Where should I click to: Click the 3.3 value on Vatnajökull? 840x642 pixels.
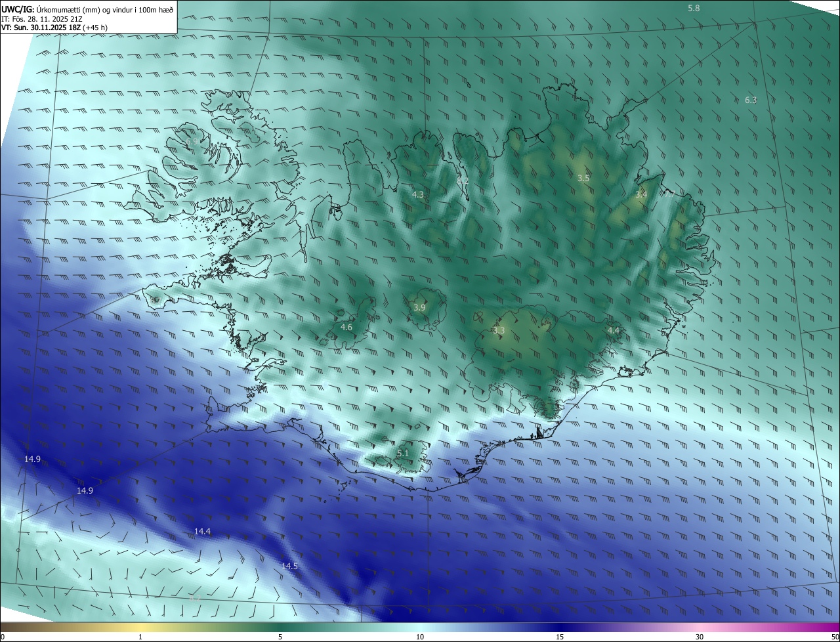499,330
